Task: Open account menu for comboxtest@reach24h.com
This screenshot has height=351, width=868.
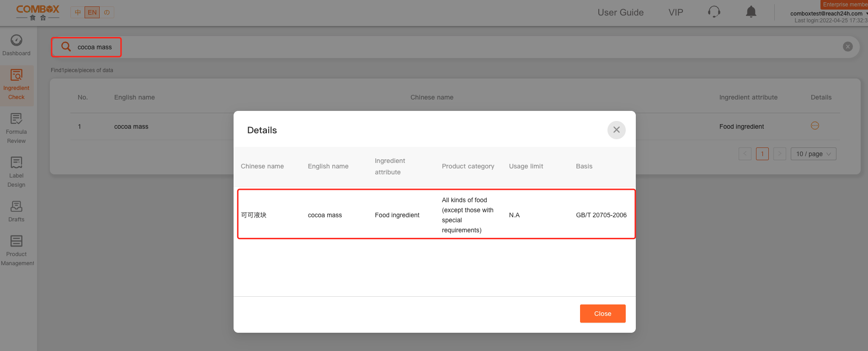Action: (828, 14)
